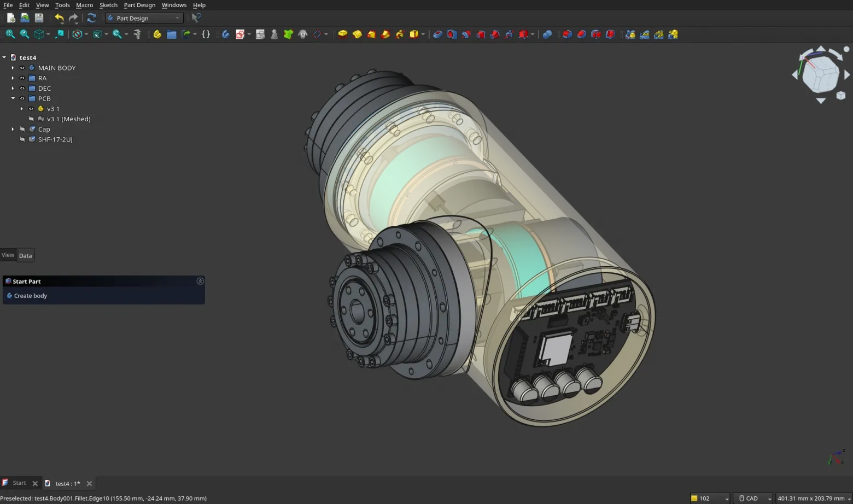Open the Macro menu
The height and width of the screenshot is (504, 853).
coord(84,5)
